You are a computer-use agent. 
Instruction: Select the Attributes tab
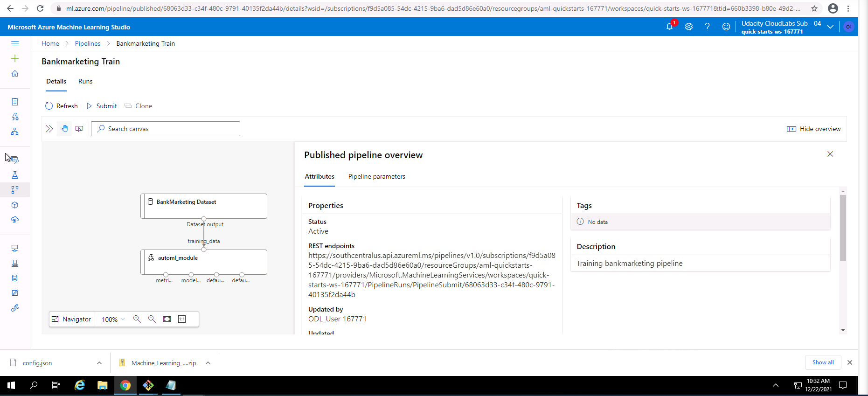coord(319,176)
